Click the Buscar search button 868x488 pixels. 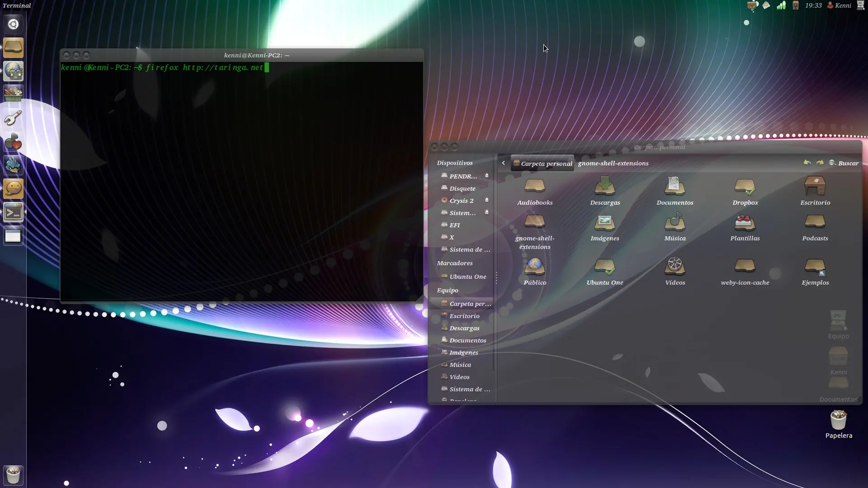[x=844, y=163]
